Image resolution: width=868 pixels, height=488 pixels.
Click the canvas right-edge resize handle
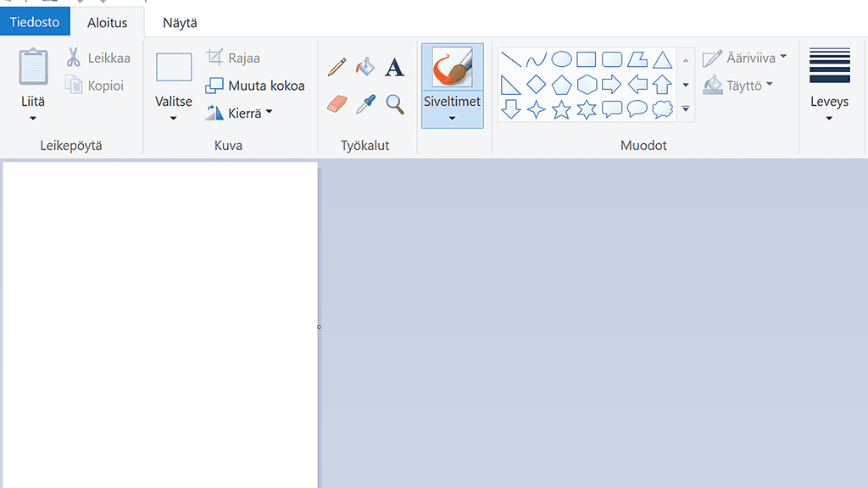319,326
